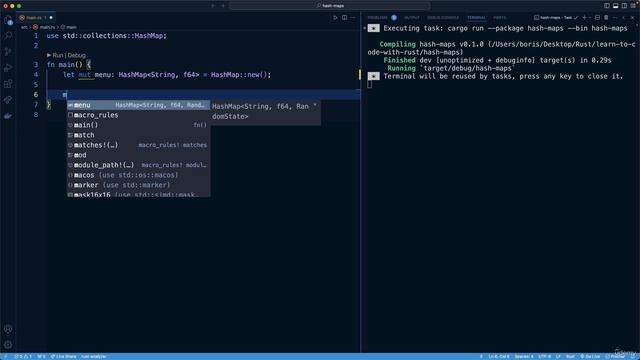Click the Spaces indentation status item
Image resolution: width=640 pixels, height=360 pixels.
(x=524, y=356)
